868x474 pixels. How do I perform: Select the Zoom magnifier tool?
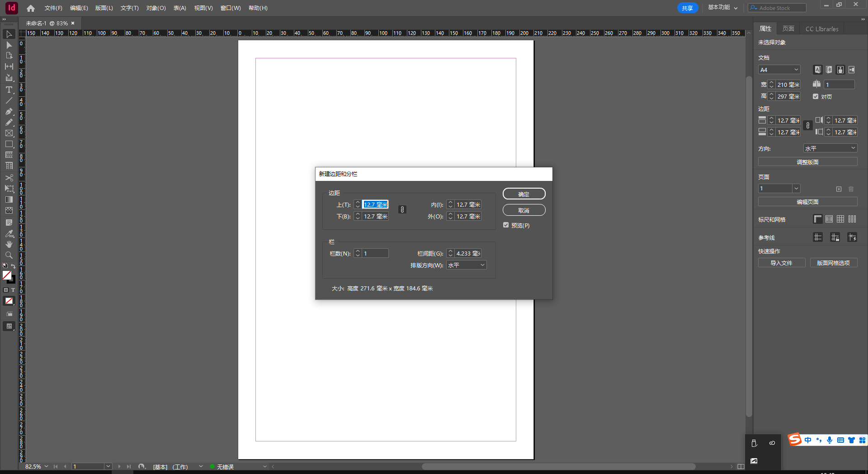pyautogui.click(x=9, y=255)
